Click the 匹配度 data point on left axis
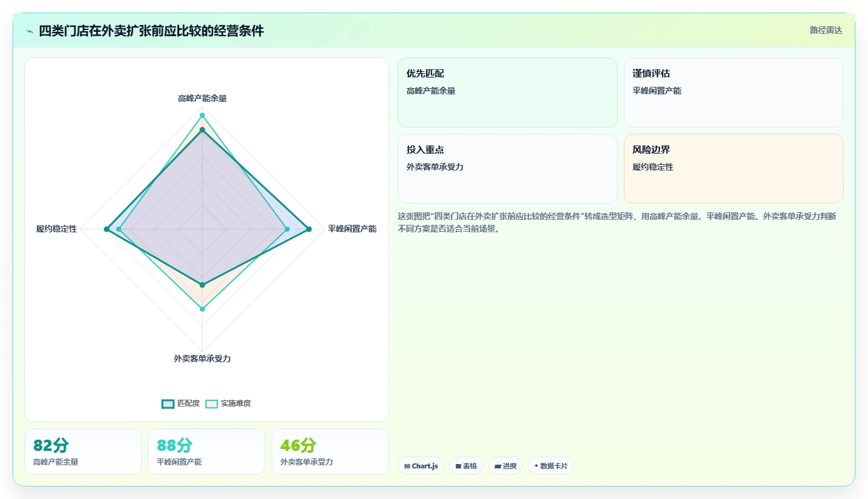This screenshot has height=499, width=868. (x=107, y=229)
